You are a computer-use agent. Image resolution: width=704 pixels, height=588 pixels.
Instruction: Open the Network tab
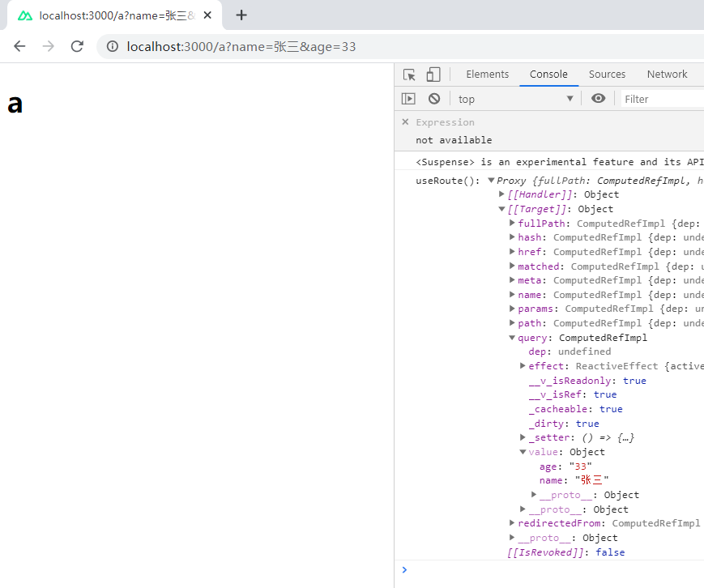click(x=667, y=75)
